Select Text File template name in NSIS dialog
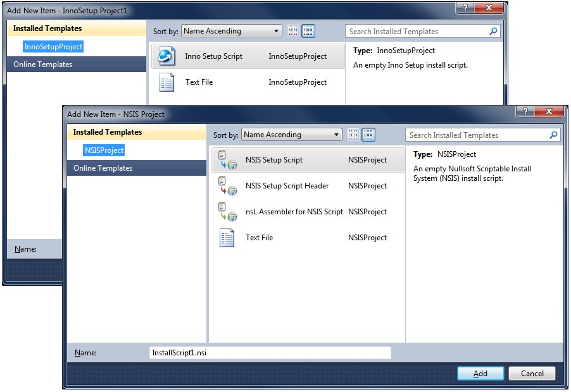The width and height of the screenshot is (571, 392). 260,238
